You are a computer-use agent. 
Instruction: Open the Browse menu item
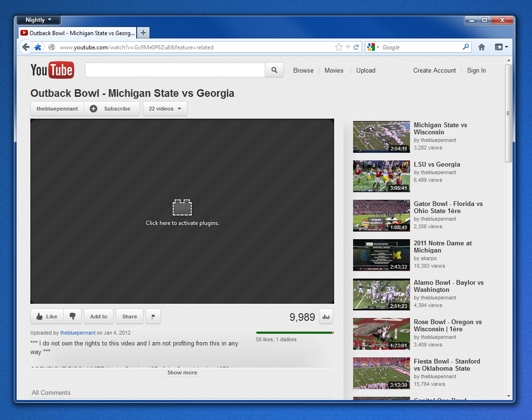(x=303, y=70)
